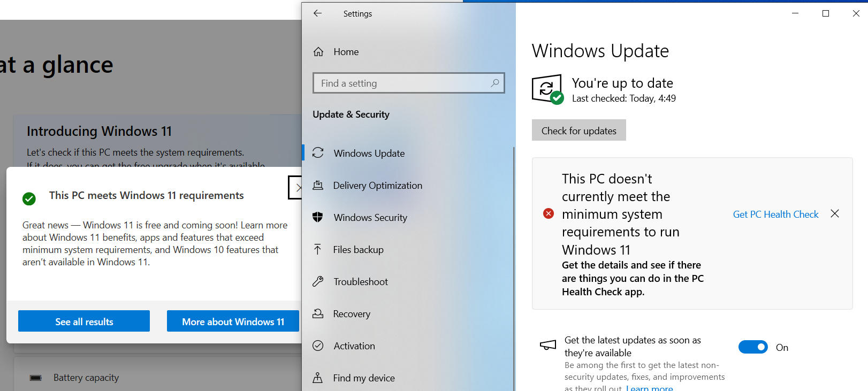Click See all results button
Image resolution: width=868 pixels, height=391 pixels.
click(x=84, y=321)
